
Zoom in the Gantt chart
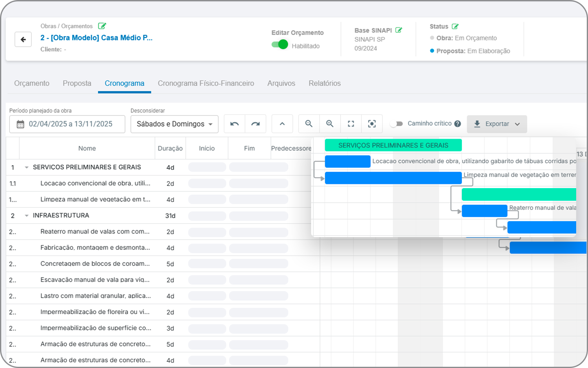pyautogui.click(x=330, y=124)
